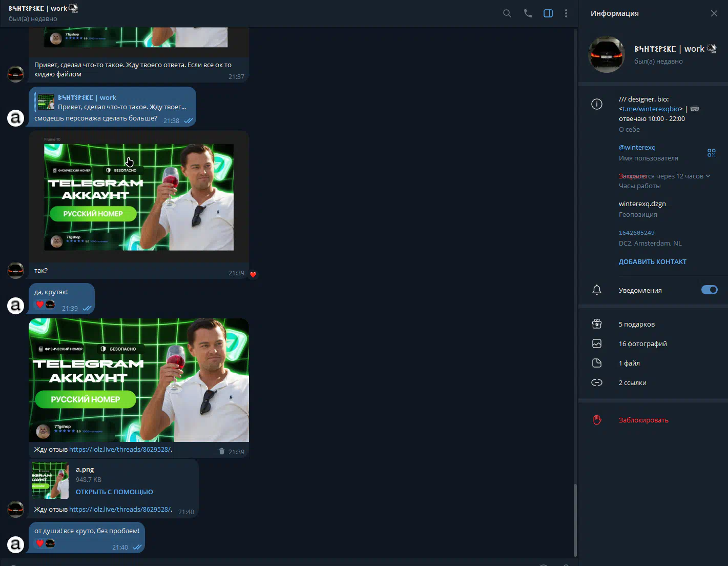Open lolz.live link under large image
Screen dimensions: 728x566
coord(119,449)
